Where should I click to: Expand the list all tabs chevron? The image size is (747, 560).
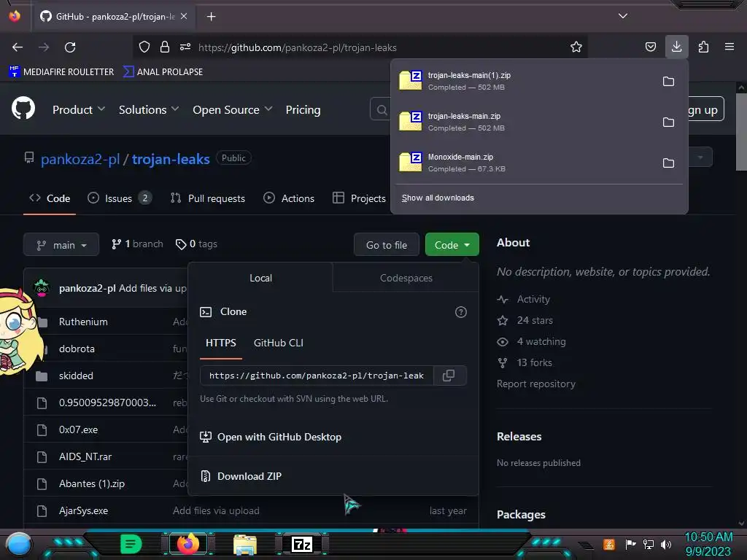click(623, 16)
